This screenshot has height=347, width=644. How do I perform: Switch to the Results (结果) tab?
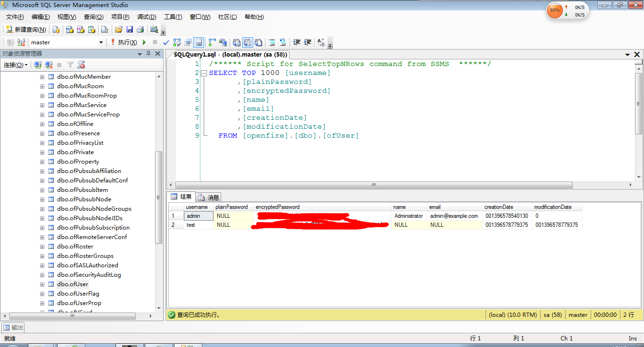(182, 197)
